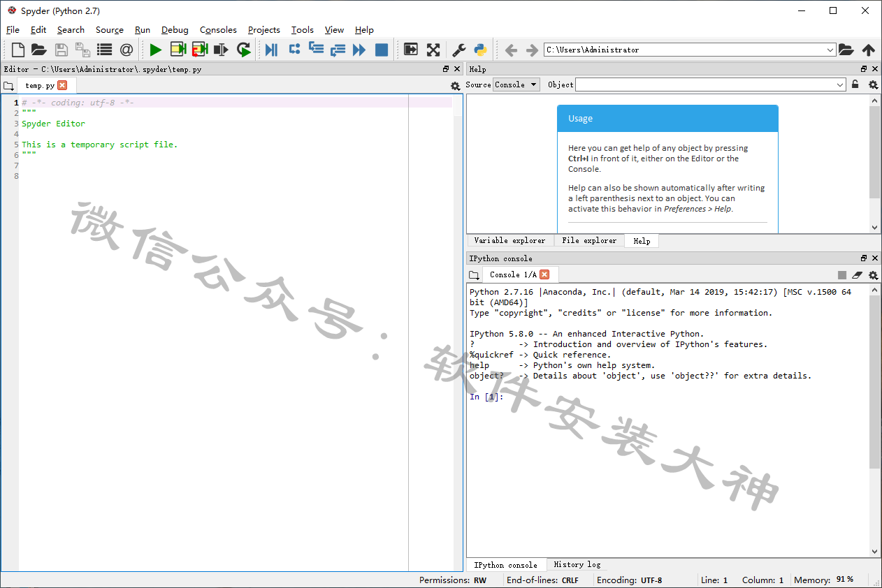Stop debugging with the blue square icon
The height and width of the screenshot is (588, 882).
tap(382, 50)
